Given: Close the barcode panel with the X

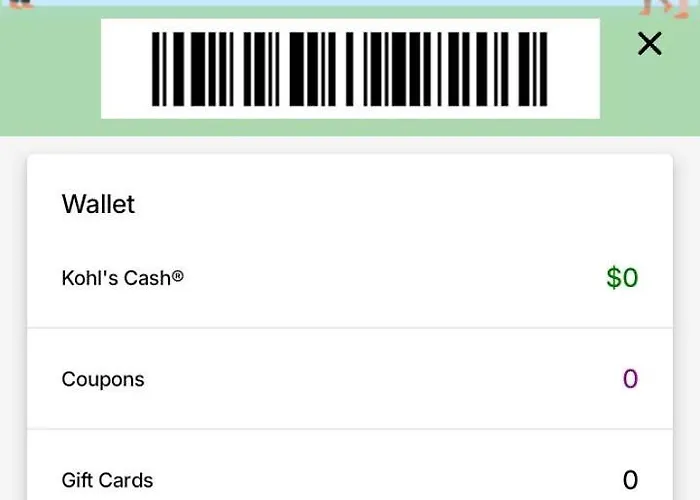Looking at the screenshot, I should [x=650, y=44].
